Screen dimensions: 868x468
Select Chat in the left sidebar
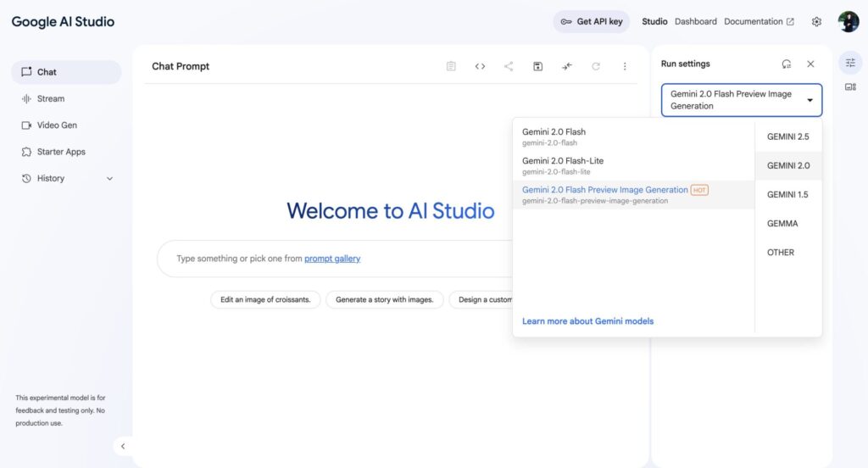click(66, 72)
